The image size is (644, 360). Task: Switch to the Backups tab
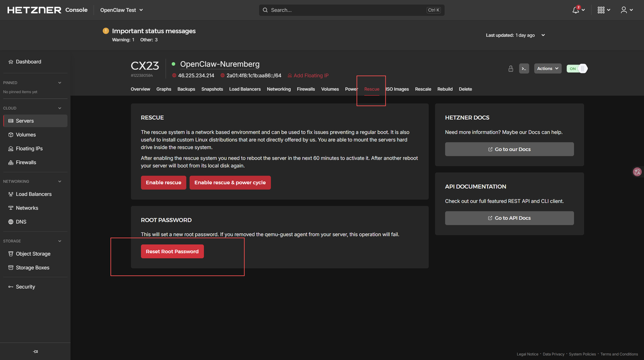[x=186, y=89]
